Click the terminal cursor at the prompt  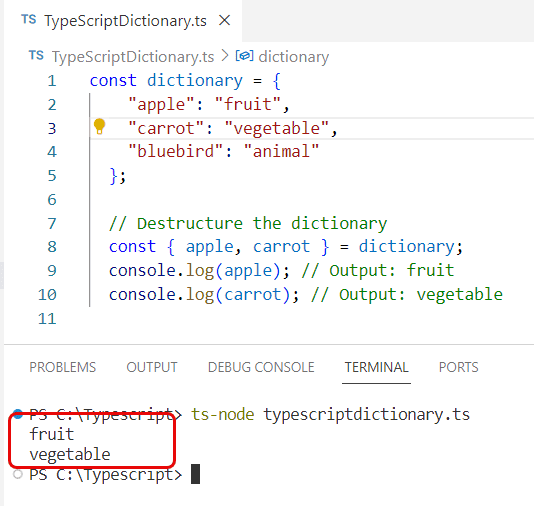pyautogui.click(x=195, y=474)
